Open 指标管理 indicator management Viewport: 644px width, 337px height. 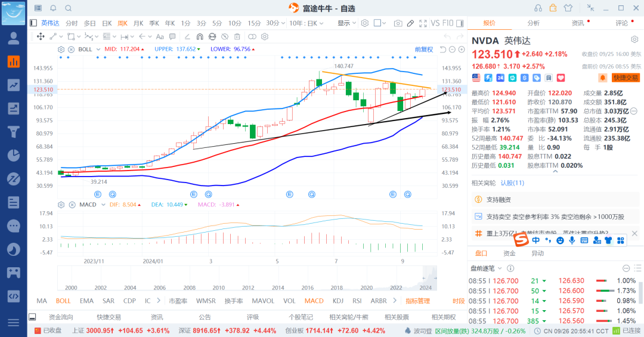[x=417, y=301]
